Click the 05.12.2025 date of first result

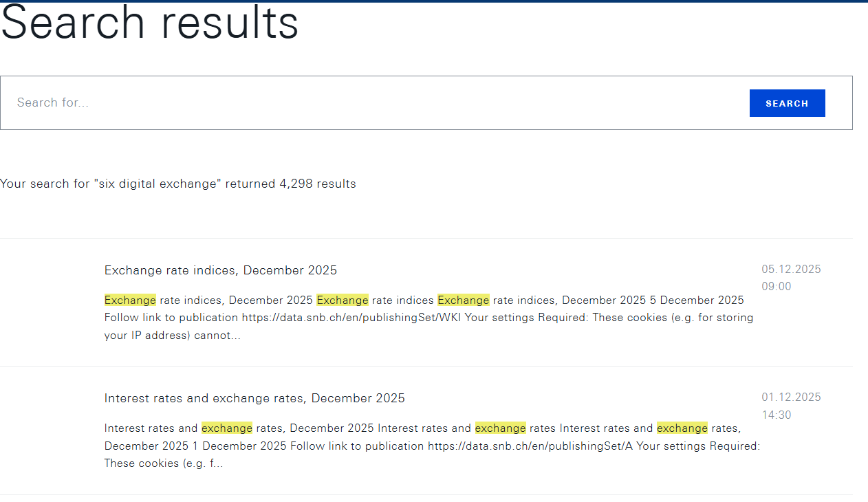coord(791,269)
